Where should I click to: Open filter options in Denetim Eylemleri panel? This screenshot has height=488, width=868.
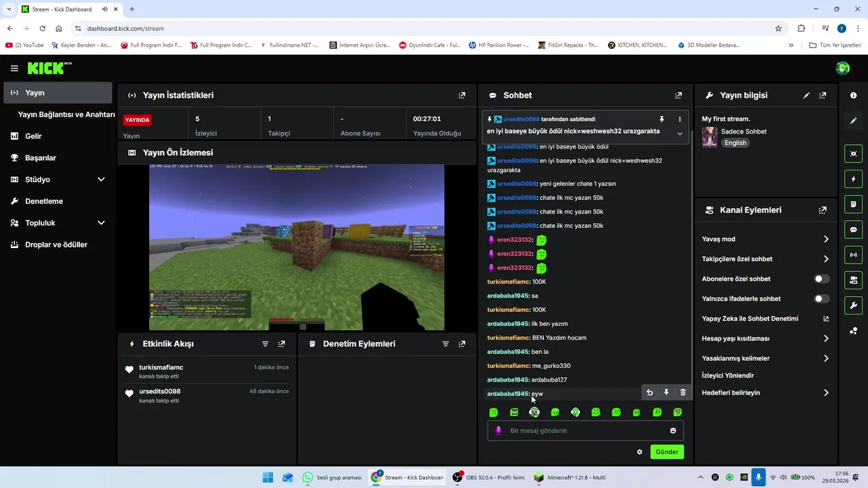pos(446,344)
